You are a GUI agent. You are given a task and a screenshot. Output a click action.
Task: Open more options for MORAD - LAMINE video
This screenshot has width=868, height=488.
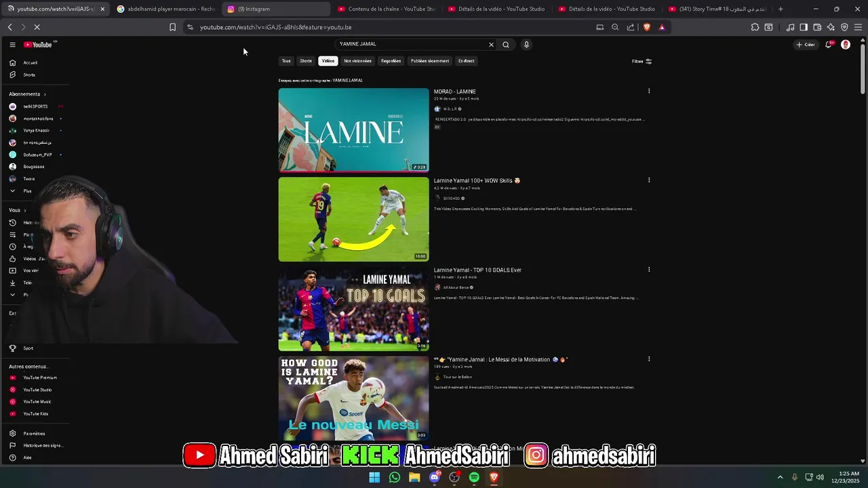tap(649, 91)
